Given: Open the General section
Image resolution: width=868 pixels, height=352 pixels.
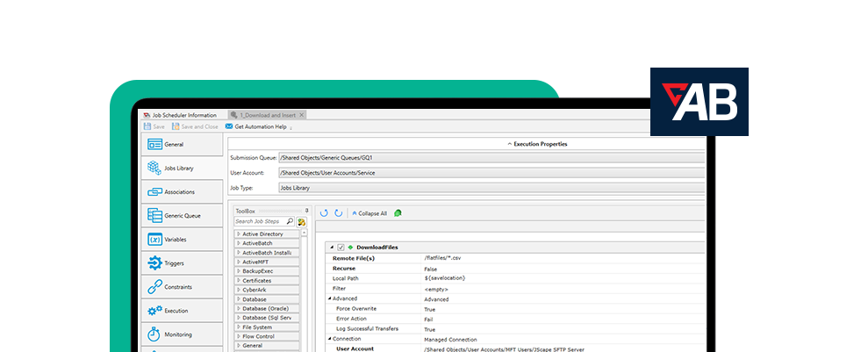Looking at the screenshot, I should click(183, 145).
